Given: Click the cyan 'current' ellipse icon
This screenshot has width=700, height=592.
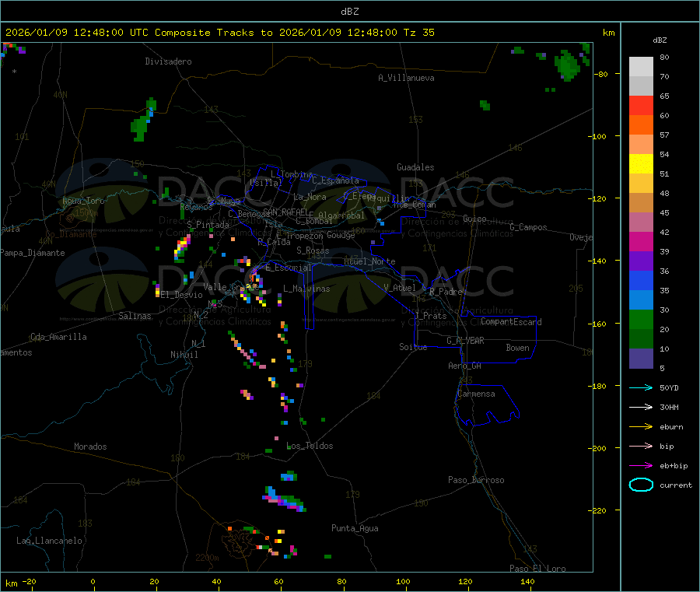Looking at the screenshot, I should point(641,485).
